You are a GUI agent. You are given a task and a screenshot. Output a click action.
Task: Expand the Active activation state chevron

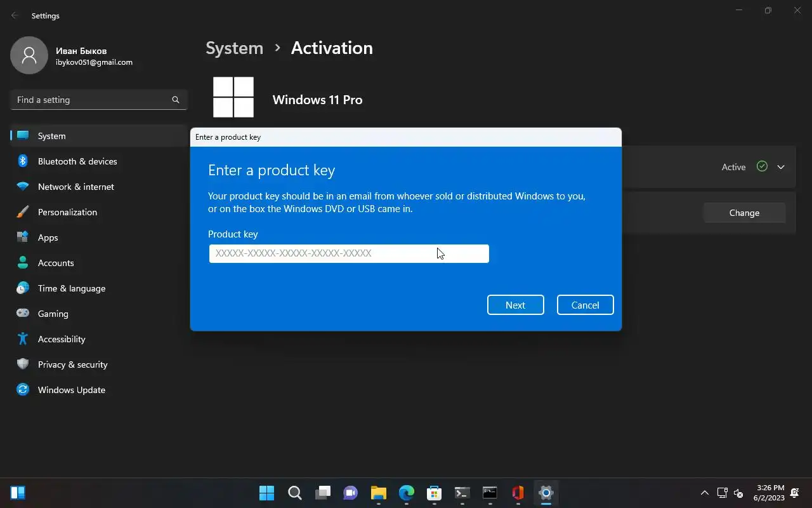781,167
